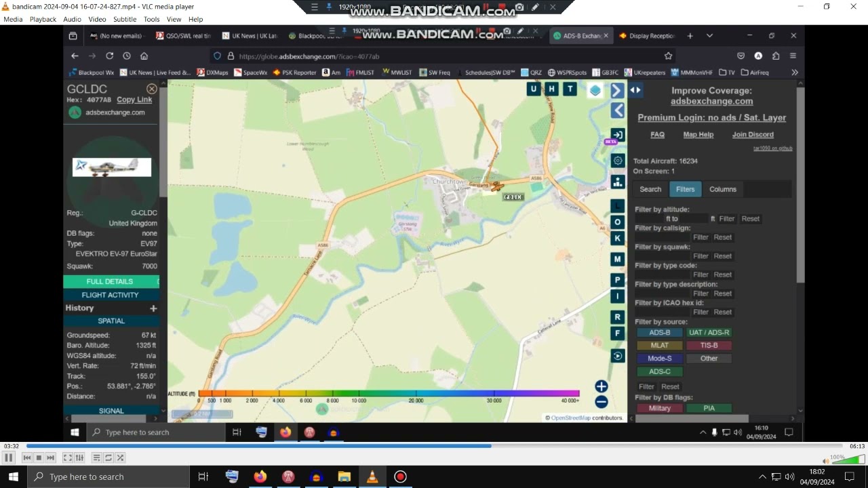Click the Firefox home icon
The width and height of the screenshot is (868, 488).
click(x=144, y=56)
